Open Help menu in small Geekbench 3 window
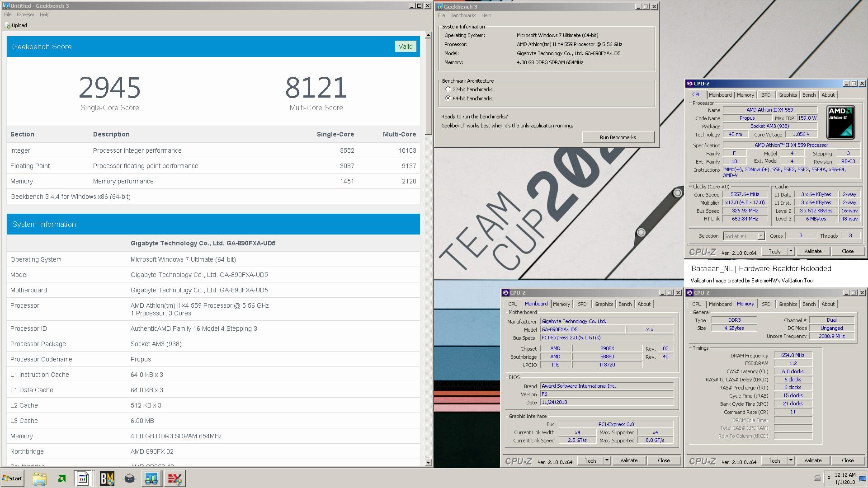This screenshot has height=488, width=868. point(486,15)
